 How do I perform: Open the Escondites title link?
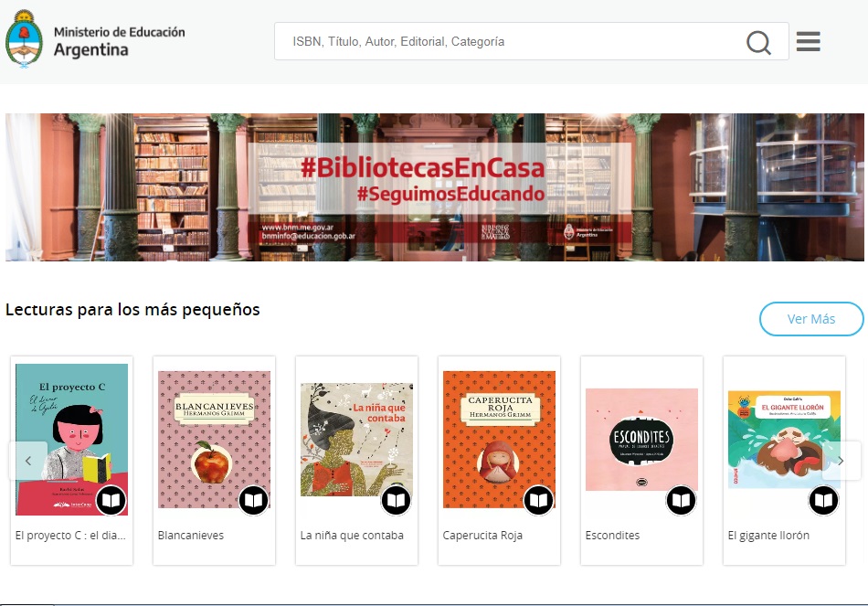coord(612,536)
